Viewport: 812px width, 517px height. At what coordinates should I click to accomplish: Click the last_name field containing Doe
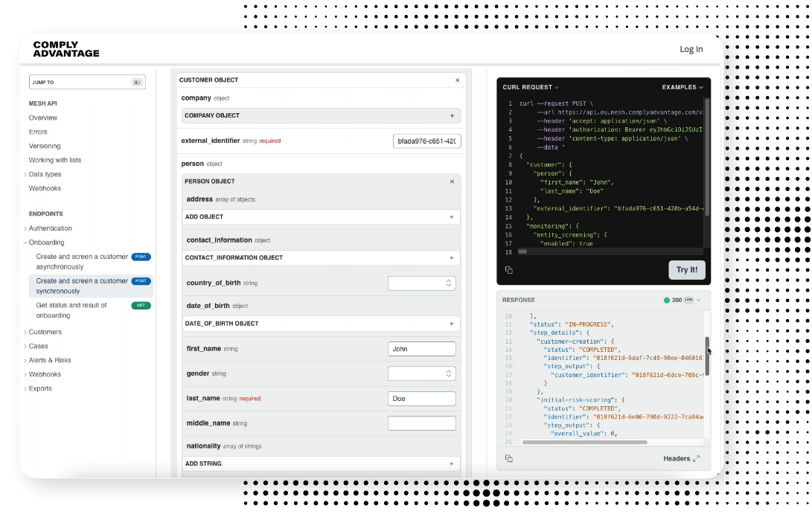point(421,399)
